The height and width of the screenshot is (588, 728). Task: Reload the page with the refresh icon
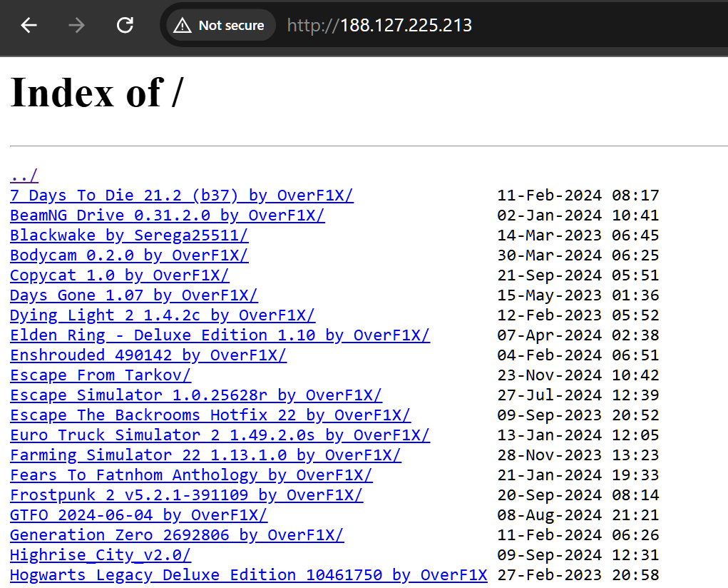(125, 25)
